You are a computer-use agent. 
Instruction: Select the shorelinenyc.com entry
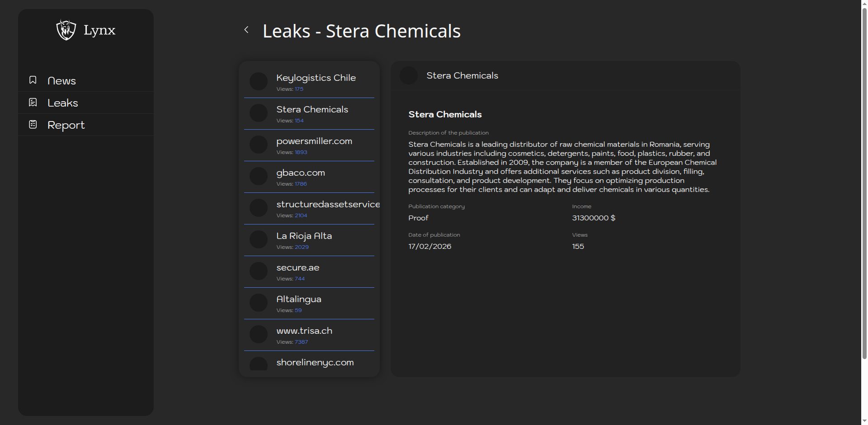[315, 363]
